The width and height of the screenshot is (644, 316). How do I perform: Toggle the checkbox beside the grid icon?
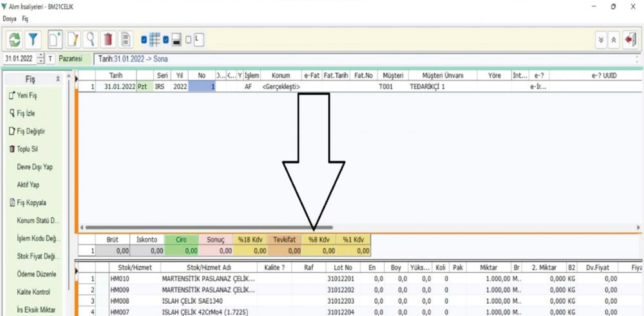click(145, 40)
